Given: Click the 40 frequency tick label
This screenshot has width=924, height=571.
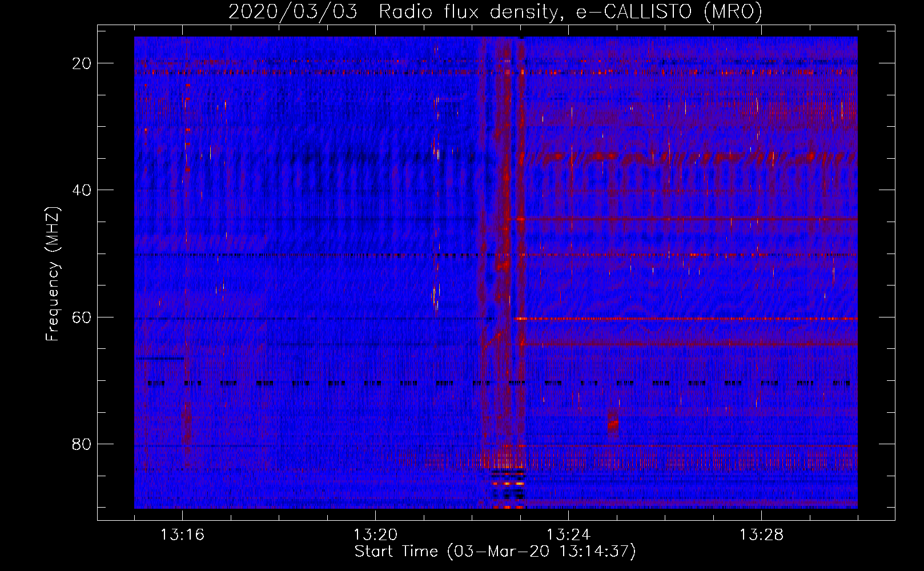Looking at the screenshot, I should [x=82, y=190].
